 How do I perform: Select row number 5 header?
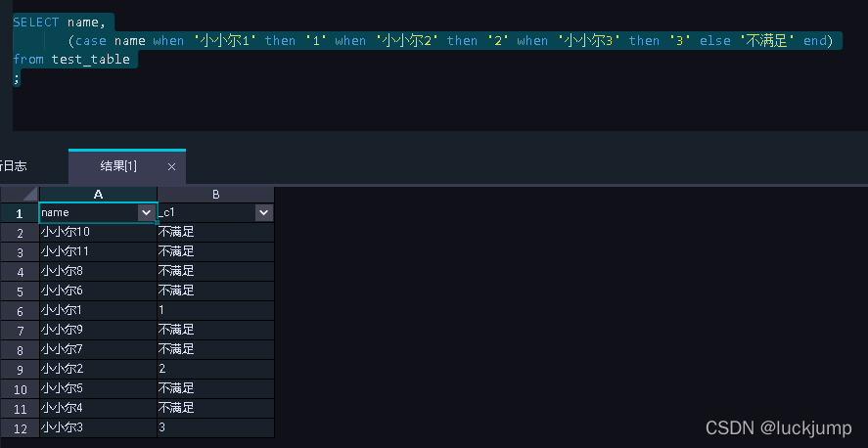click(x=20, y=291)
